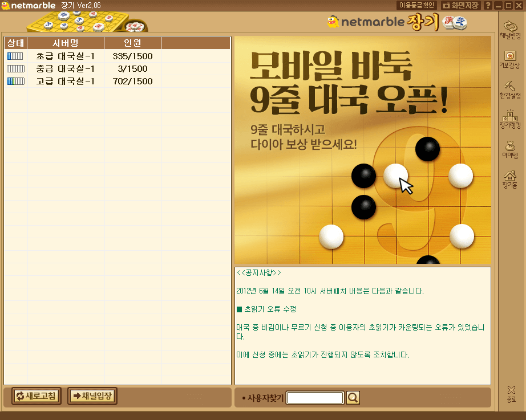Click the 335/1500 occupancy cell
This screenshot has width=526, height=420.
(132, 56)
